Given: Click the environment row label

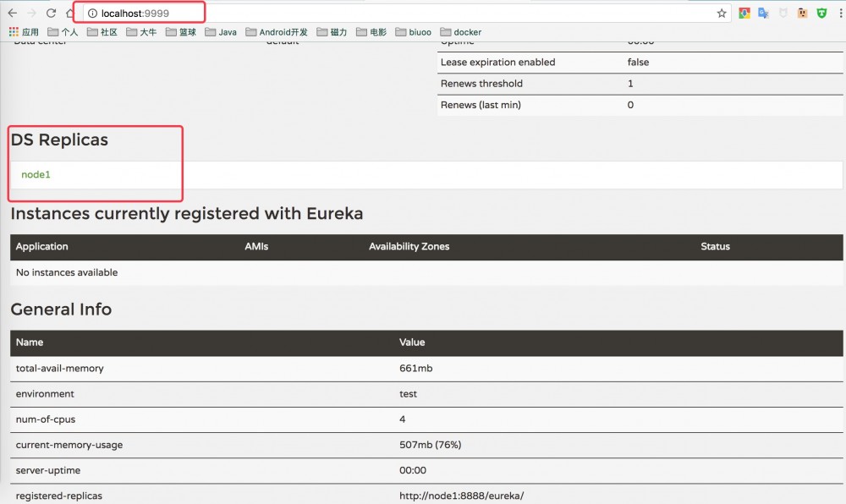Looking at the screenshot, I should (x=45, y=394).
